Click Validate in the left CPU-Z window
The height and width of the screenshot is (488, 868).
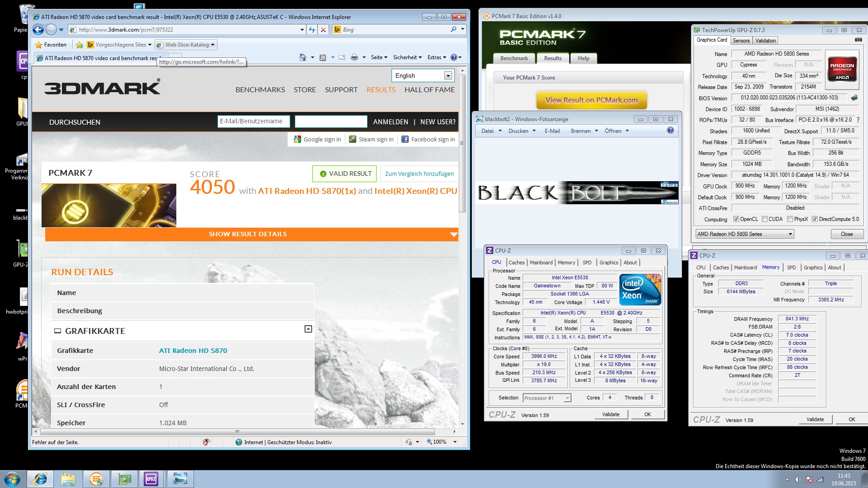[611, 414]
